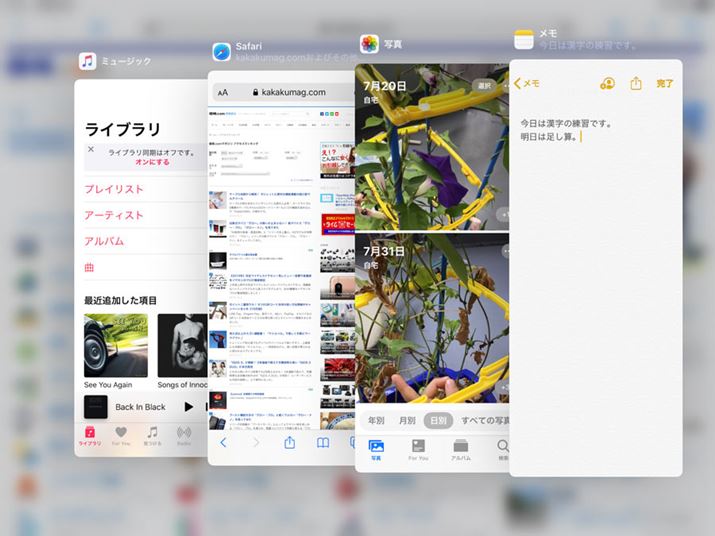Open See You Again album thumbnail
The height and width of the screenshot is (536, 715).
[116, 345]
